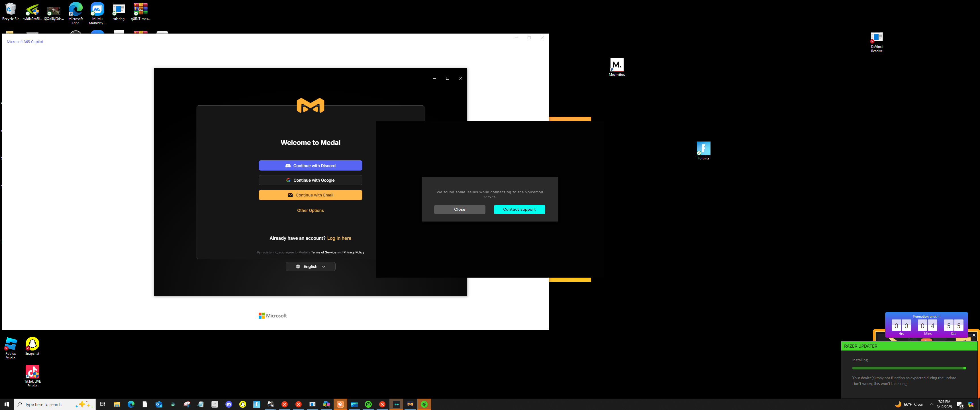Click the Razer Updater installing progress bar
The width and height of the screenshot is (980, 410).
click(909, 368)
